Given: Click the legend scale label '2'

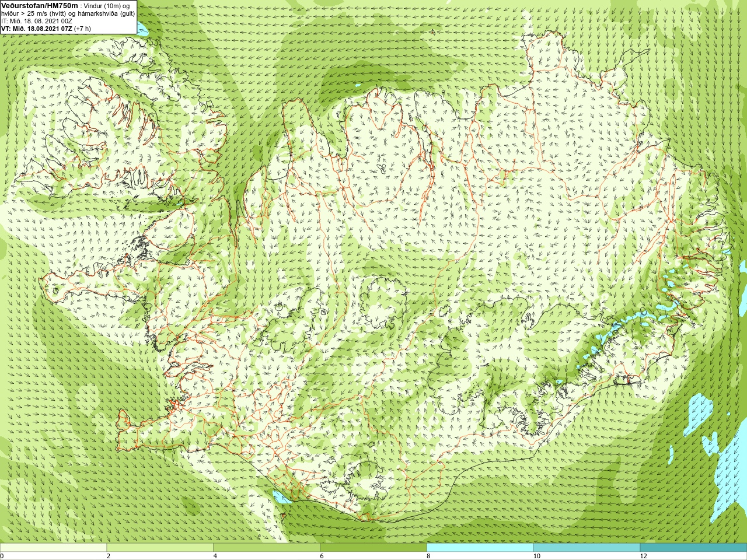Looking at the screenshot, I should 109,556.
